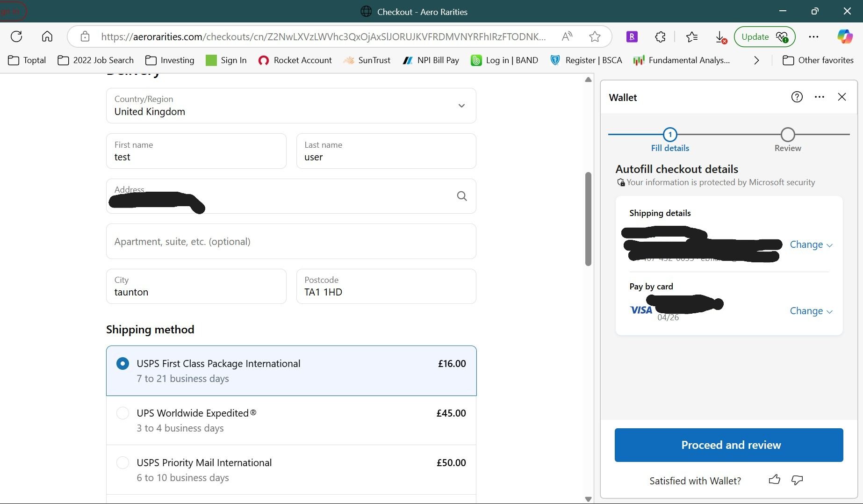Expand Change for shipping details

click(x=811, y=245)
